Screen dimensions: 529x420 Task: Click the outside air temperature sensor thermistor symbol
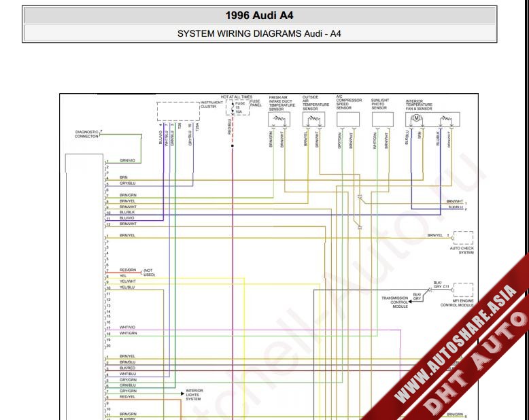[313, 119]
